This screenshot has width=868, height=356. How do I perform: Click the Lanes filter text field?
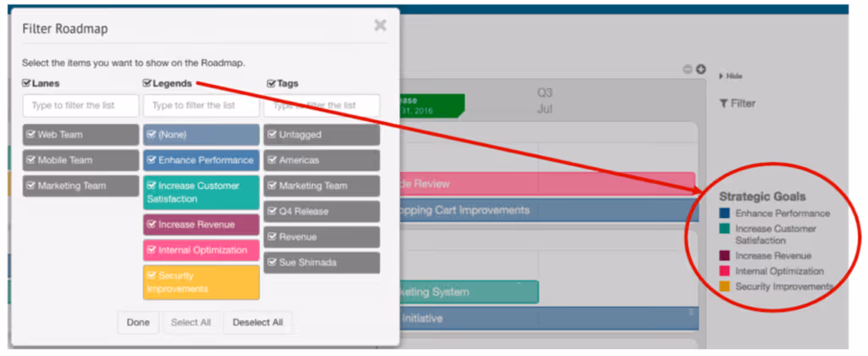[81, 105]
